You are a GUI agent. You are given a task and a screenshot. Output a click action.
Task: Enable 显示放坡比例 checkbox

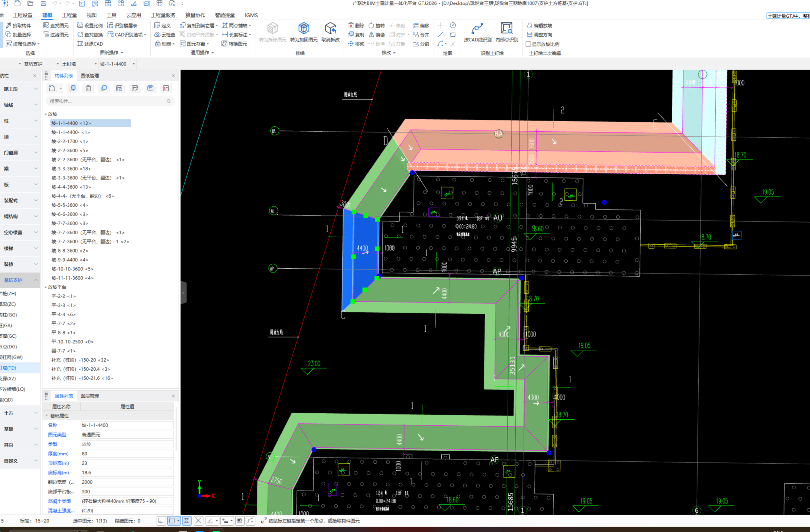528,44
